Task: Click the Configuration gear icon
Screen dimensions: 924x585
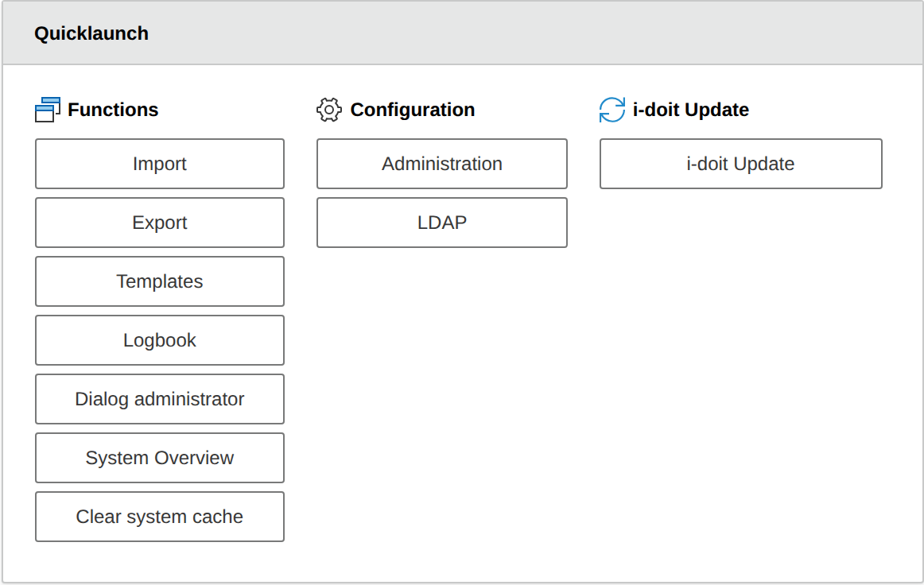Action: point(329,110)
